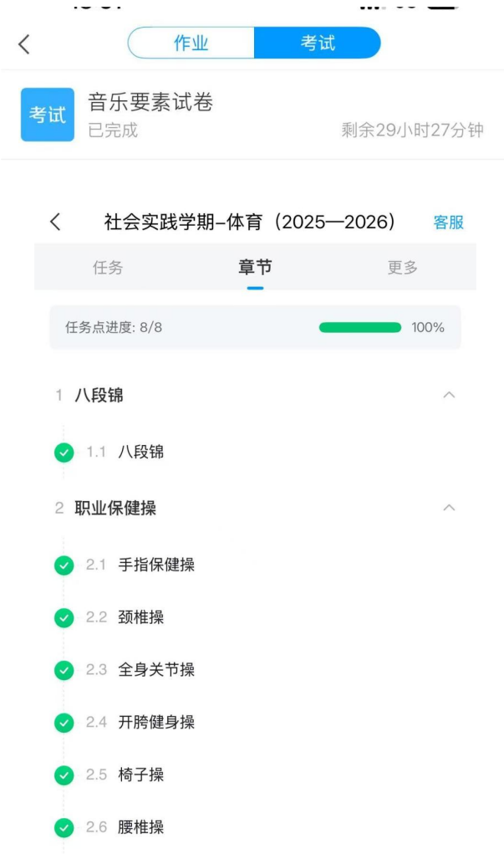Screen dimensions: 504x854
Task: Click green checkmark beside 2.4 开胯健身操
Action: [64, 723]
